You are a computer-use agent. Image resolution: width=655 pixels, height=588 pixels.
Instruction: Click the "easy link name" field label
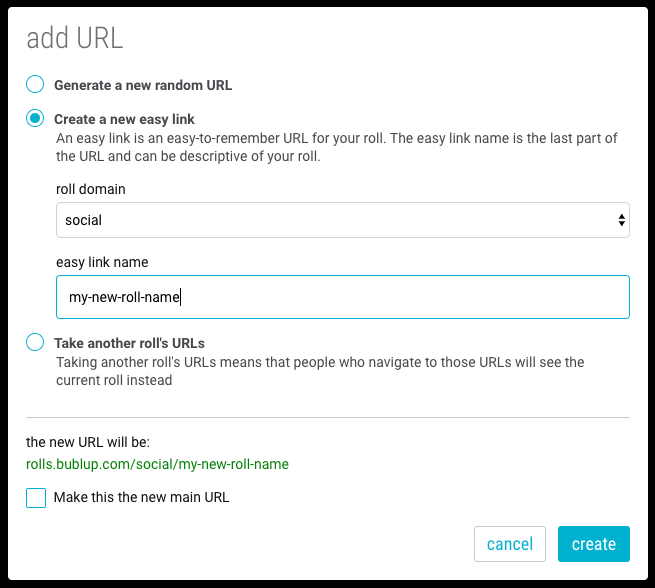102,262
